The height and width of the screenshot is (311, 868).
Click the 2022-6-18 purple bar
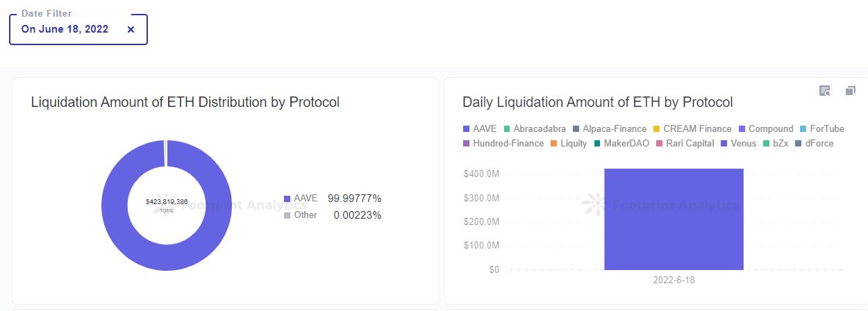click(x=674, y=219)
